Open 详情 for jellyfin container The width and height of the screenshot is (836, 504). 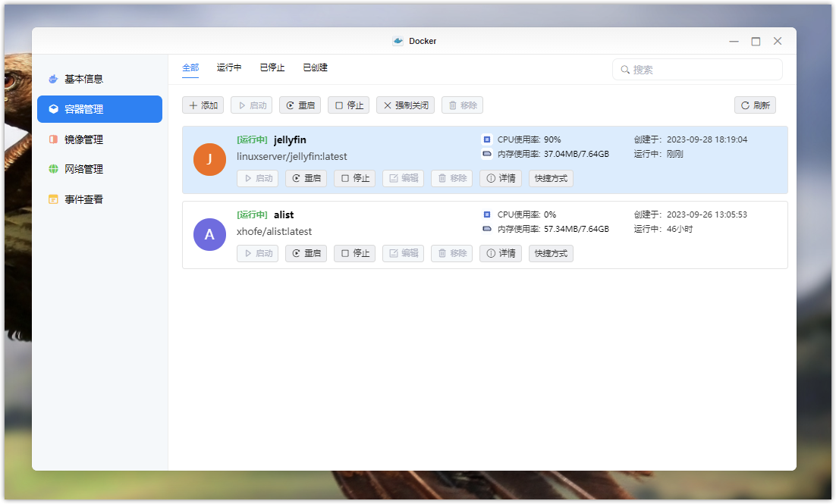tap(501, 178)
